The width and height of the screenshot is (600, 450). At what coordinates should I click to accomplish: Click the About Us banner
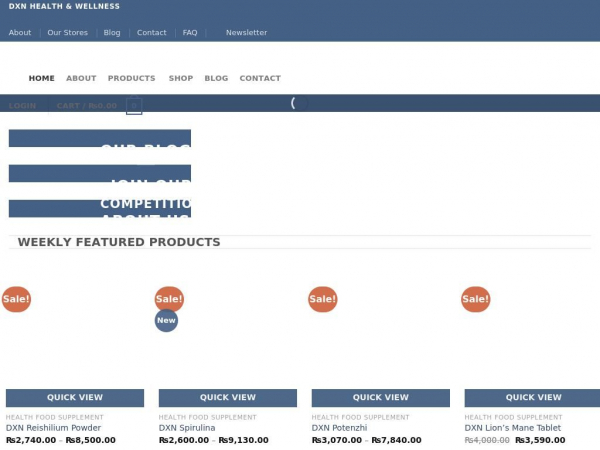[100, 209]
